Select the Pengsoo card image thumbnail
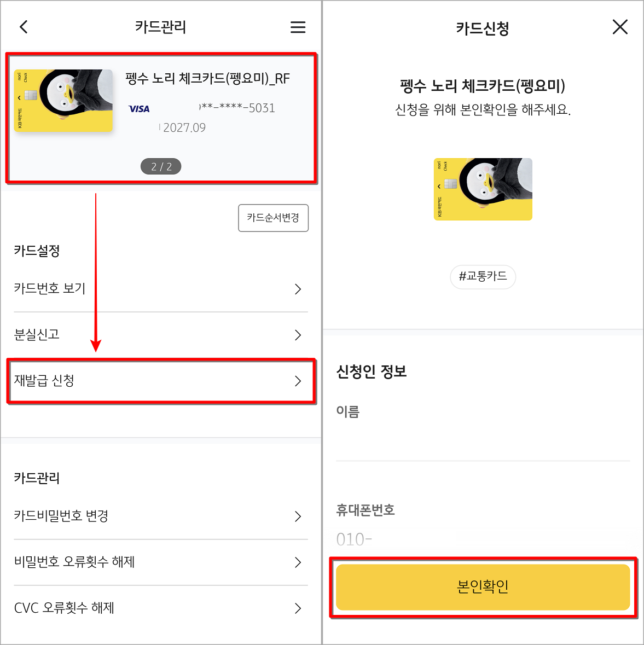The image size is (644, 645). [x=63, y=100]
